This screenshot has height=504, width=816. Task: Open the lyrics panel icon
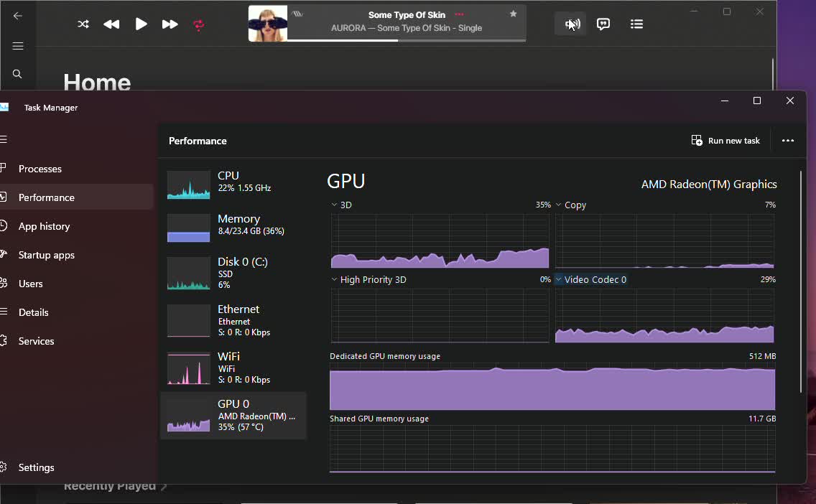tap(603, 24)
